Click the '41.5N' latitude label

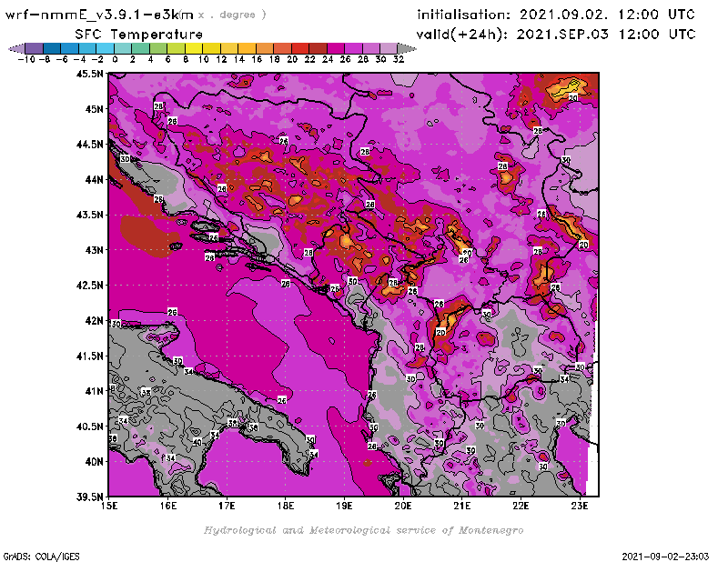point(89,356)
